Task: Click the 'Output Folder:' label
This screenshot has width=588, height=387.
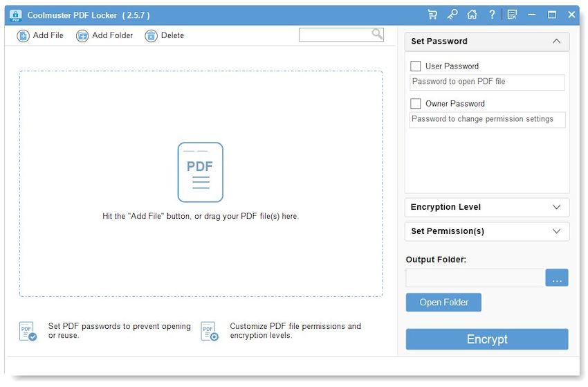Action: (436, 260)
